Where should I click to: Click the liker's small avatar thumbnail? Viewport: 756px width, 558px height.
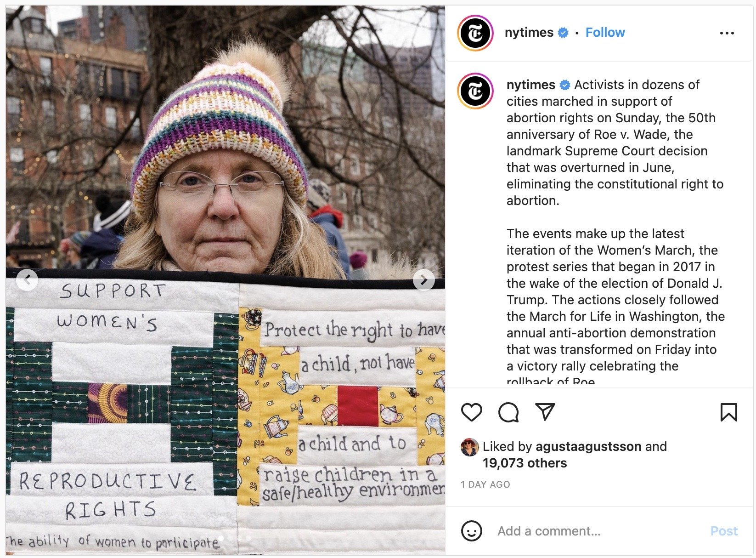click(469, 447)
